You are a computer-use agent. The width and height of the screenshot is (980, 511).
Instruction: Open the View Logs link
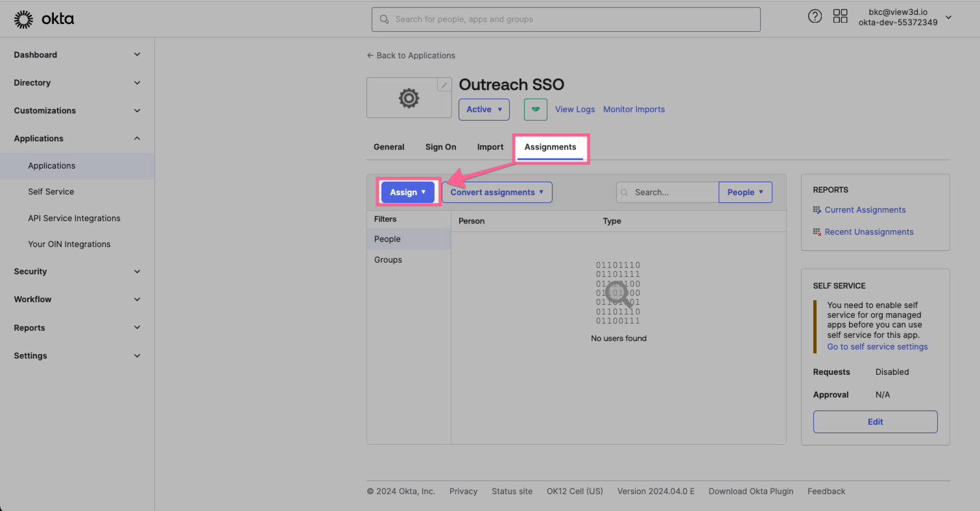(x=575, y=110)
